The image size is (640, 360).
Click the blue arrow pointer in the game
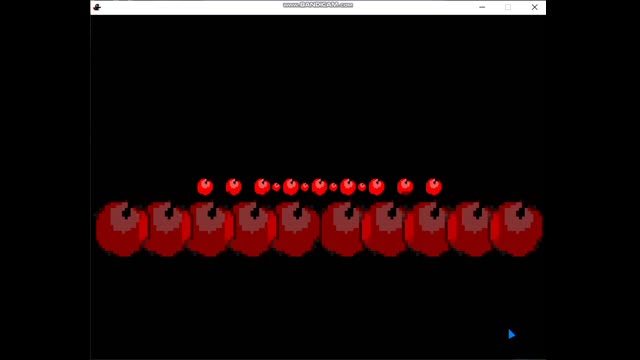[x=511, y=334]
